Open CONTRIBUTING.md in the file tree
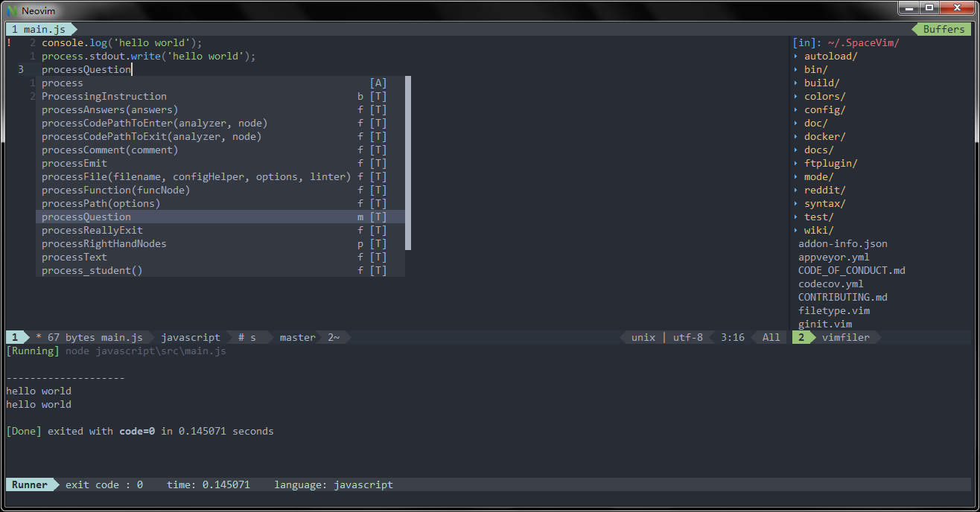Viewport: 980px width, 512px height. tap(842, 298)
